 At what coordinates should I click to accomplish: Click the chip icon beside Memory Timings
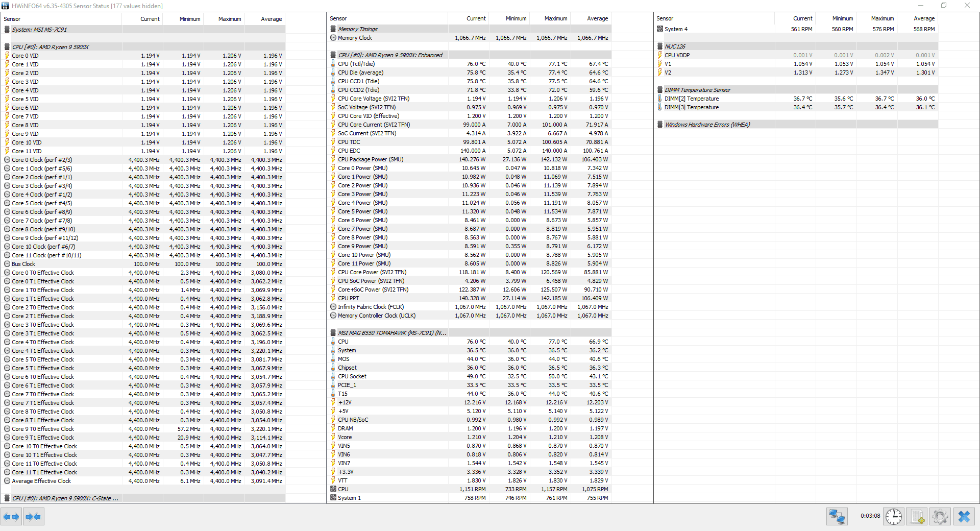333,29
